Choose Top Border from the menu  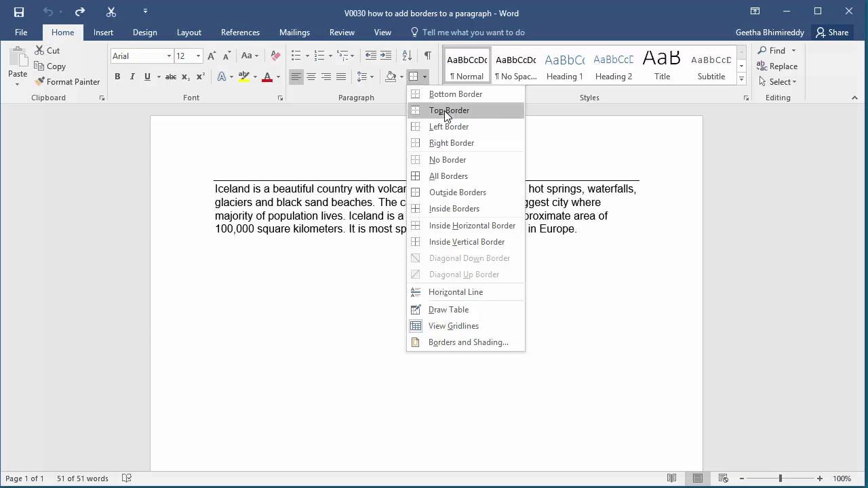coord(466,110)
